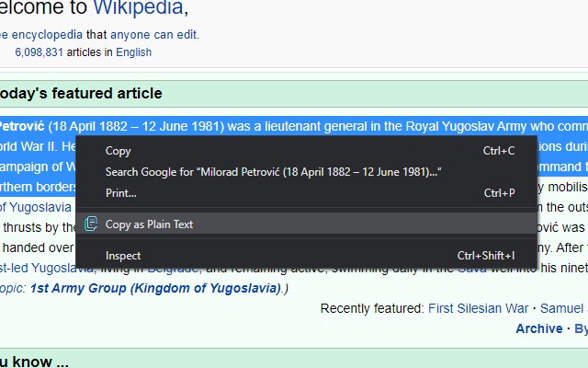The image size is (588, 368).
Task: Click the Copy as Plain Text icon
Action: coord(90,224)
